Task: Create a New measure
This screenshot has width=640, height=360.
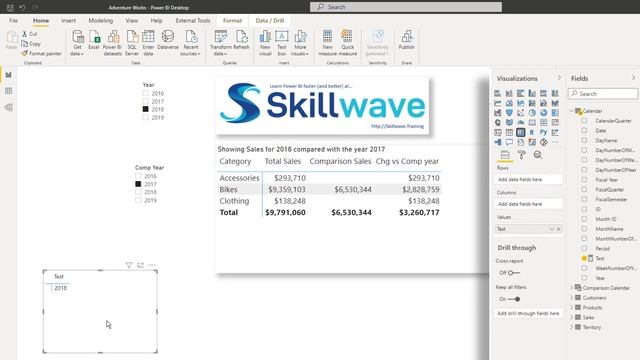Action: (327, 43)
